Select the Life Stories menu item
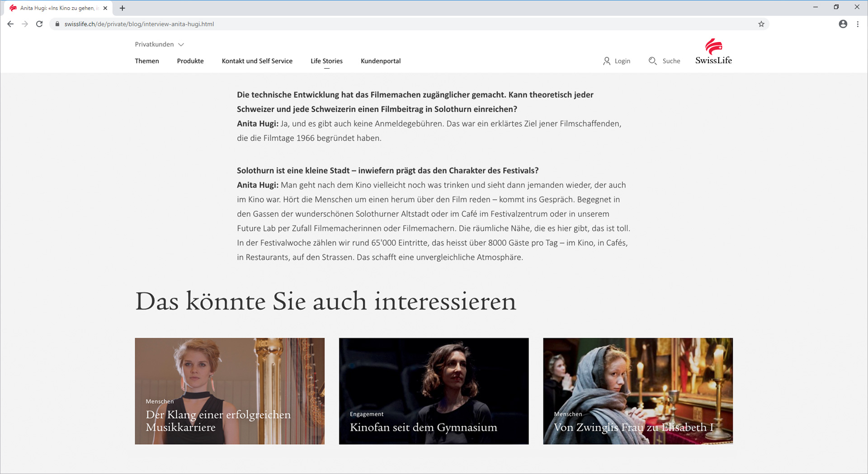This screenshot has width=868, height=474. point(326,61)
